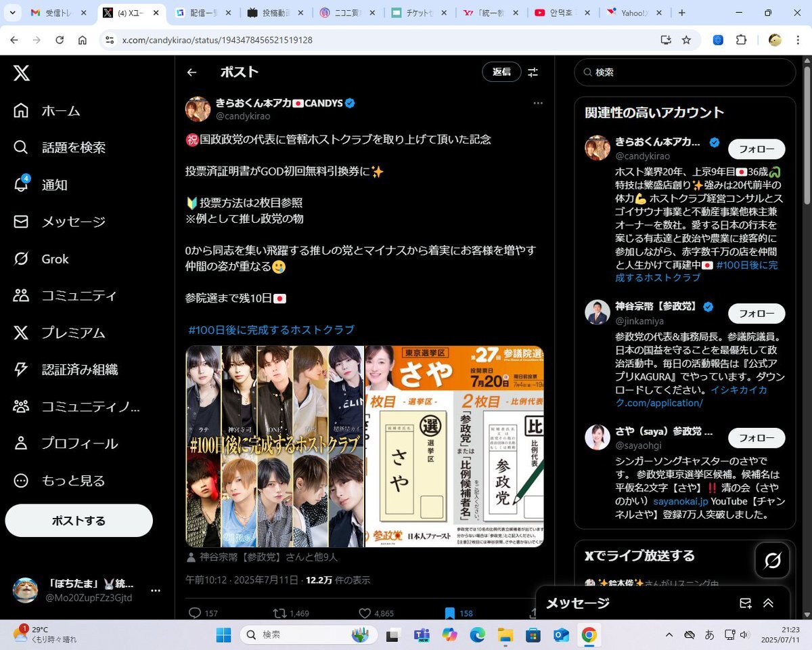The height and width of the screenshot is (650, 812).
Task: Open hashtag #100日後に完成するホストクラブ below the post
Action: (271, 330)
